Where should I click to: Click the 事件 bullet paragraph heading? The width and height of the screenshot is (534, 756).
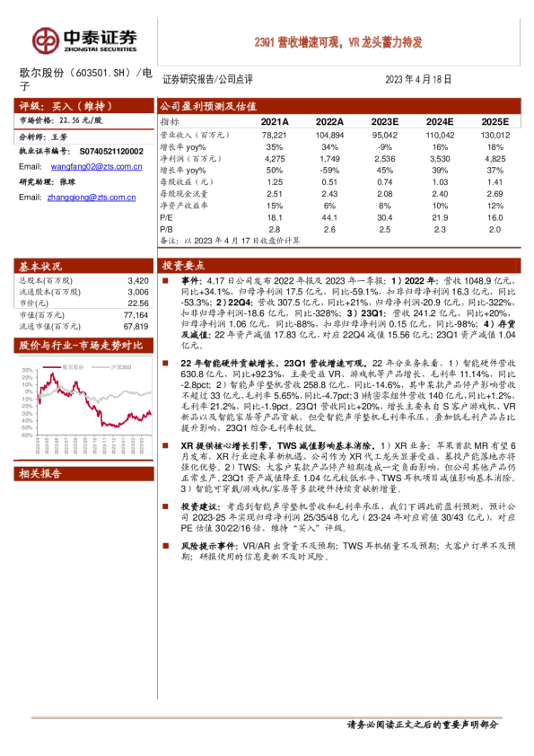coord(191,281)
